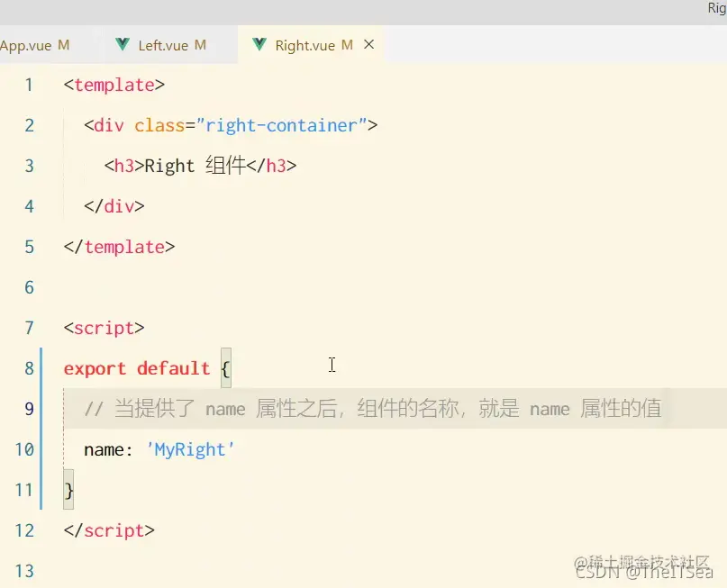The height and width of the screenshot is (588, 727).
Task: Click line number 8 in gutter
Action: click(x=29, y=368)
